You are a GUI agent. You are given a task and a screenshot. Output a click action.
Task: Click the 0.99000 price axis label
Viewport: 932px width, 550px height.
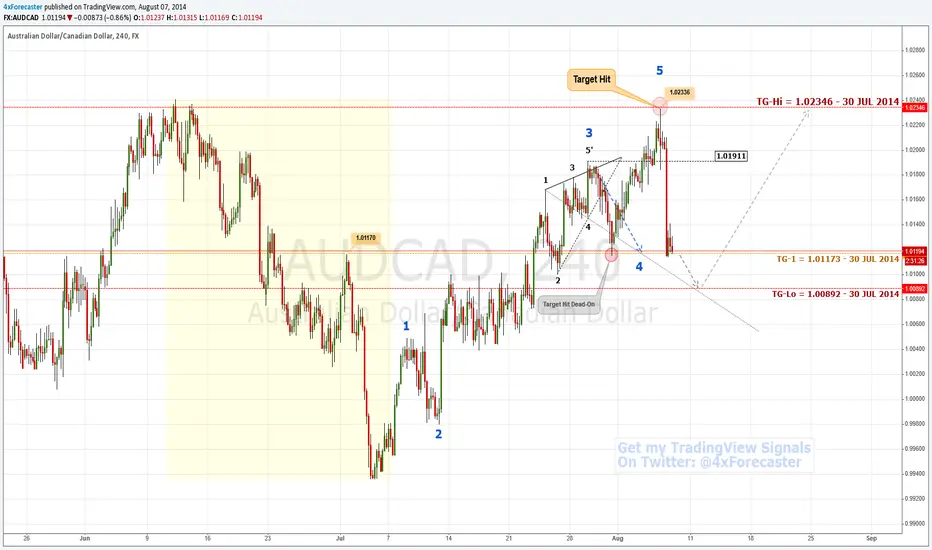point(915,523)
